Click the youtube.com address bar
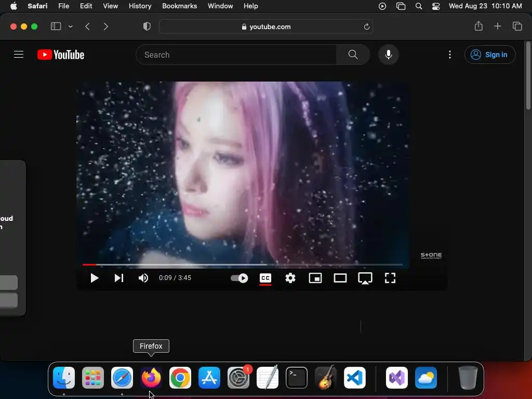 coord(266,26)
